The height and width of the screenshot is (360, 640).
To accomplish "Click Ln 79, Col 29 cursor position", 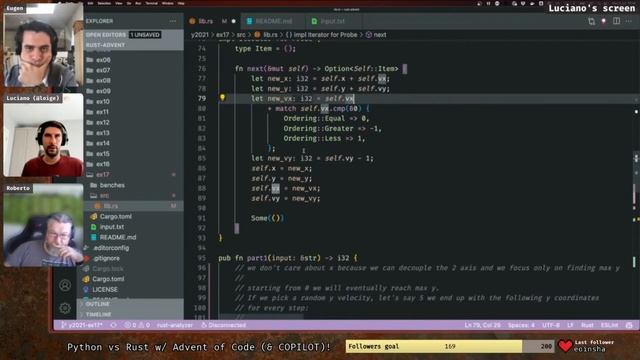I will pyautogui.click(x=482, y=325).
